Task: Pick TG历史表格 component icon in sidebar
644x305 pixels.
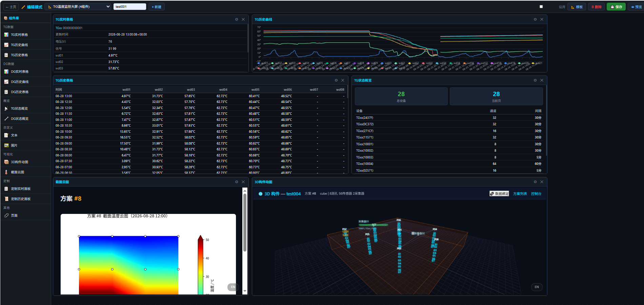Action: click(x=6, y=55)
